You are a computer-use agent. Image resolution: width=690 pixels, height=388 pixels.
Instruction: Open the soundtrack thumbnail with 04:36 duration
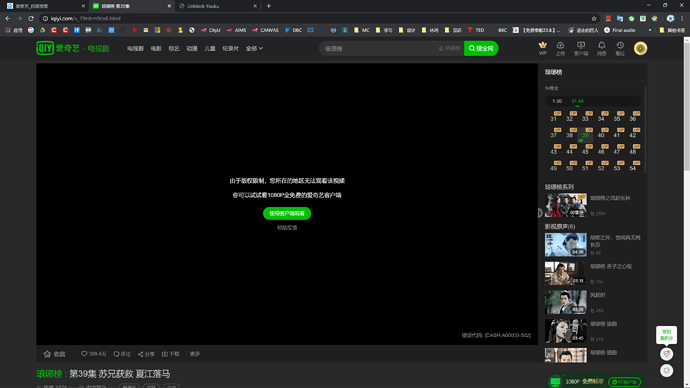point(565,245)
